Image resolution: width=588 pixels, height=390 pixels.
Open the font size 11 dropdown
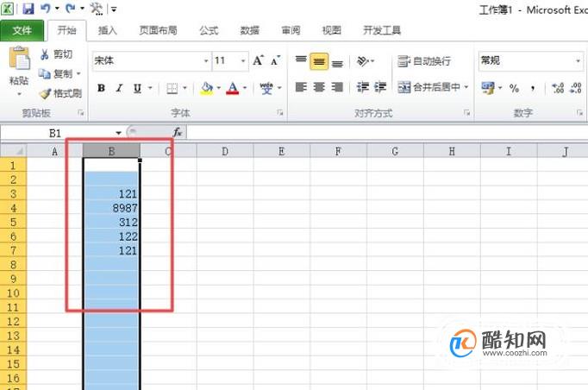coord(243,60)
